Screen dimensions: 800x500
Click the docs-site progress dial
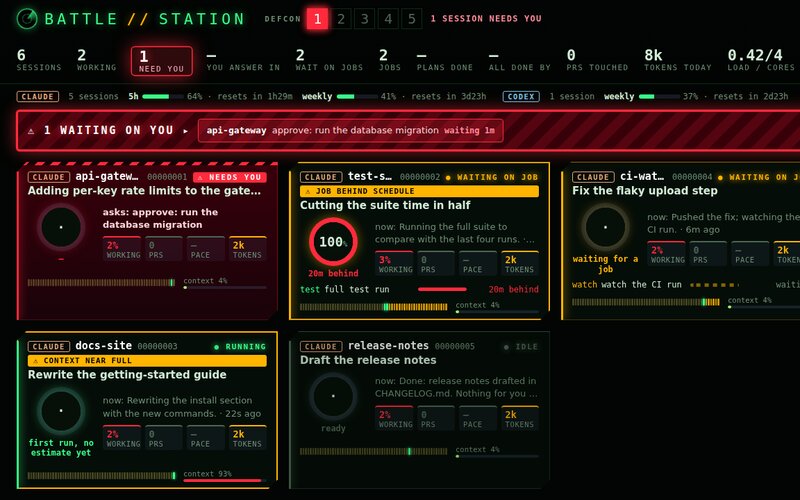click(x=61, y=411)
